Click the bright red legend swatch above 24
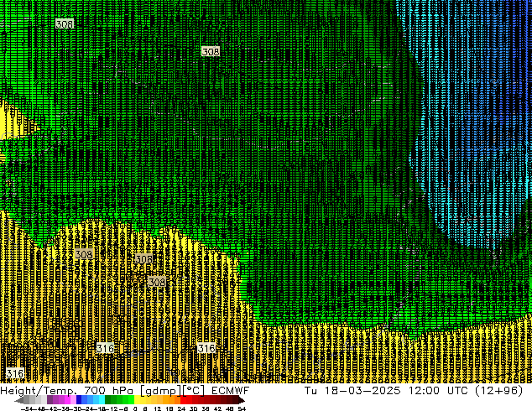 [183, 401]
